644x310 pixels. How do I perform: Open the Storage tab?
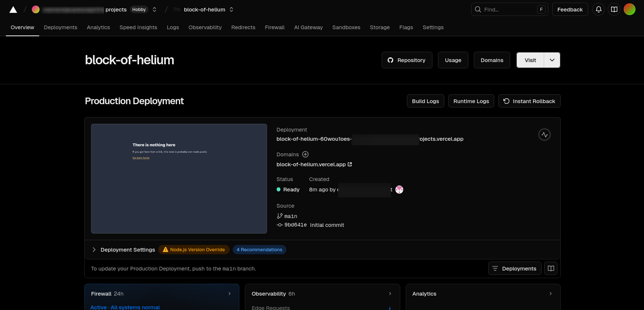380,27
